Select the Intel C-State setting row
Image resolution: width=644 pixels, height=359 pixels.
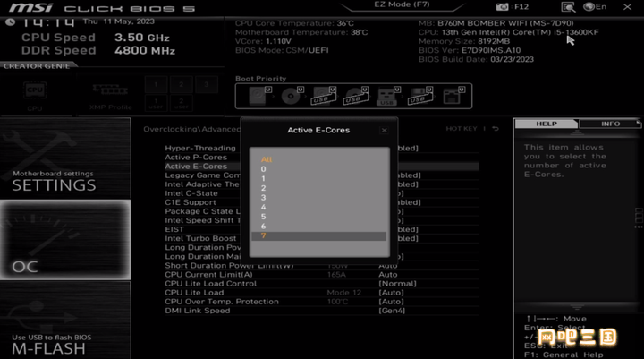322,193
